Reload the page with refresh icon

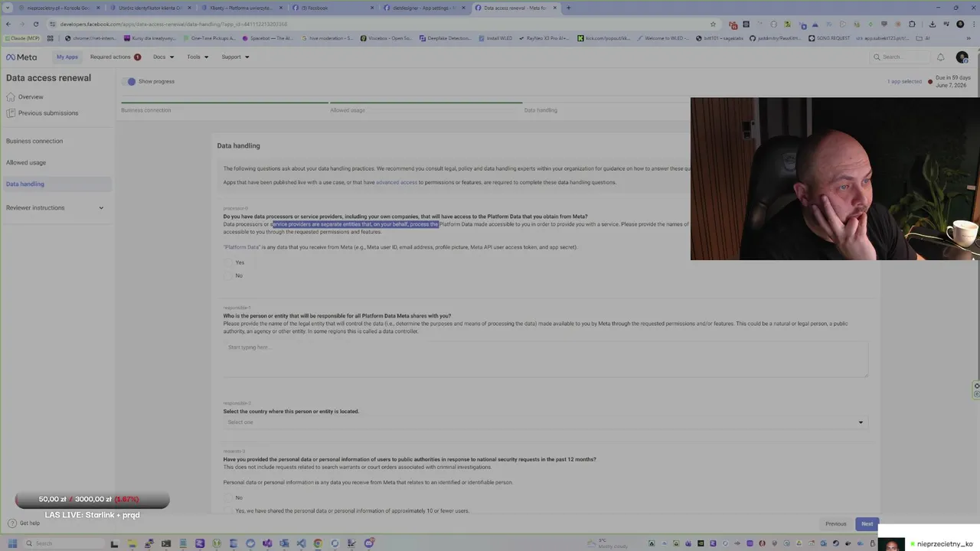point(36,24)
